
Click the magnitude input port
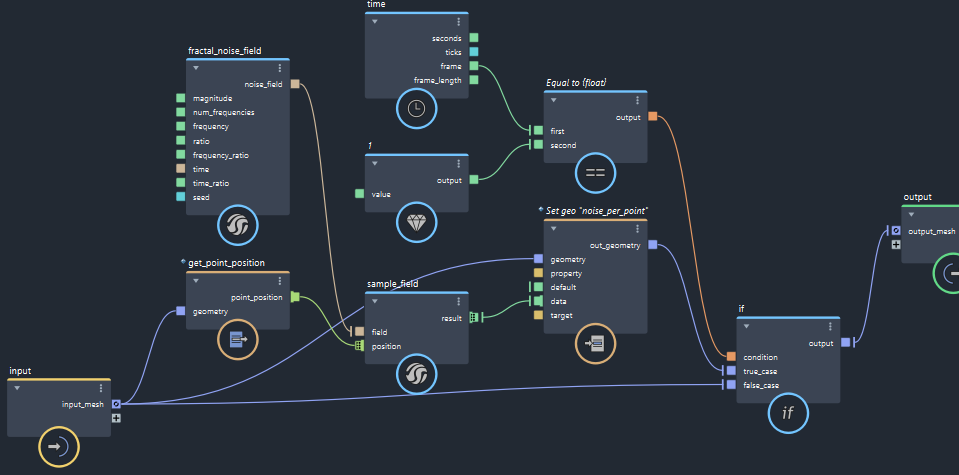180,98
